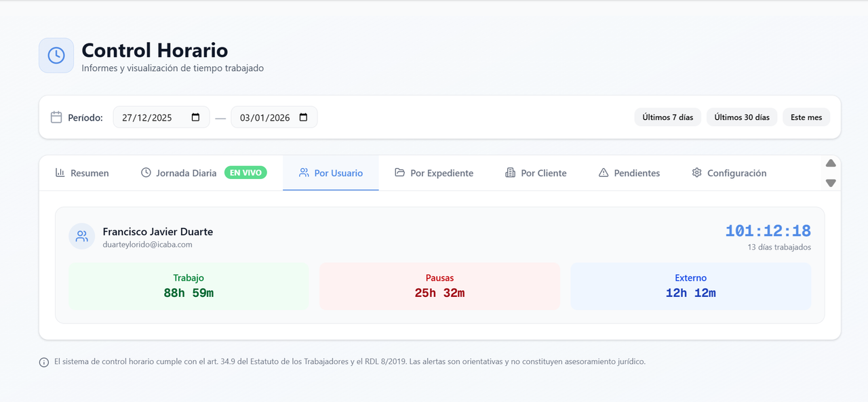Open the Configuración tab
Screen dimensions: 868x402
tap(729, 173)
